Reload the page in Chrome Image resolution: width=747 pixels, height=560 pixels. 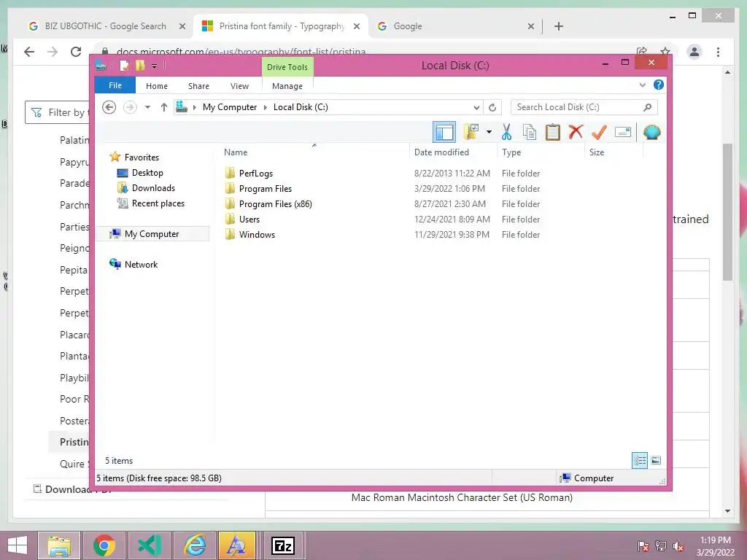point(76,52)
